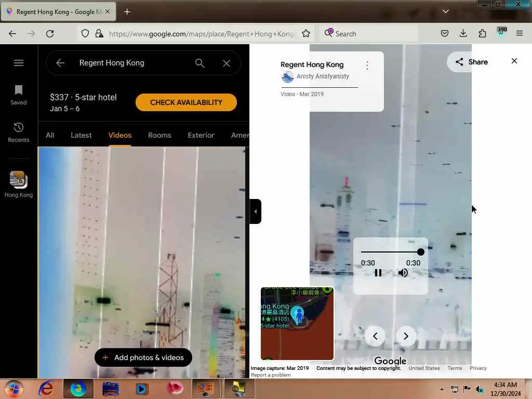Go to the previous video with left chevron

pos(375,336)
